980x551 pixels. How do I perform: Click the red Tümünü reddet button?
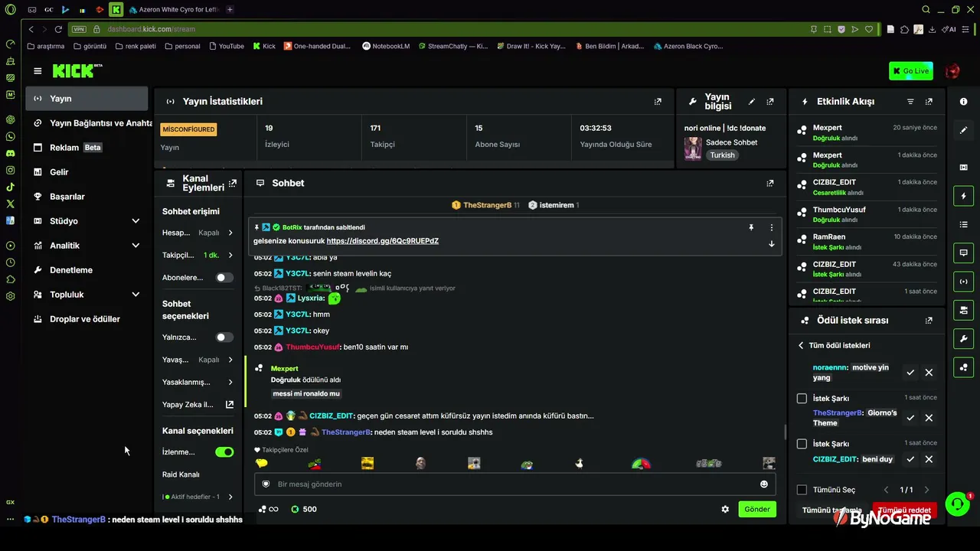(x=904, y=510)
